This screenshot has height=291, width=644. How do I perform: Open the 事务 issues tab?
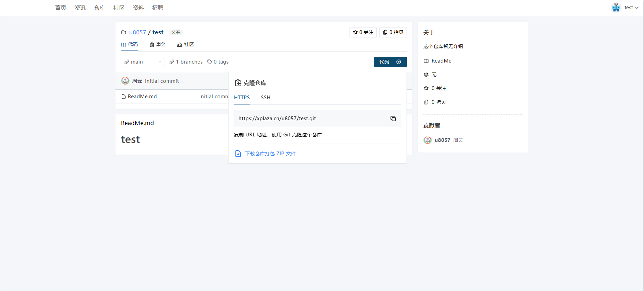coord(158,45)
